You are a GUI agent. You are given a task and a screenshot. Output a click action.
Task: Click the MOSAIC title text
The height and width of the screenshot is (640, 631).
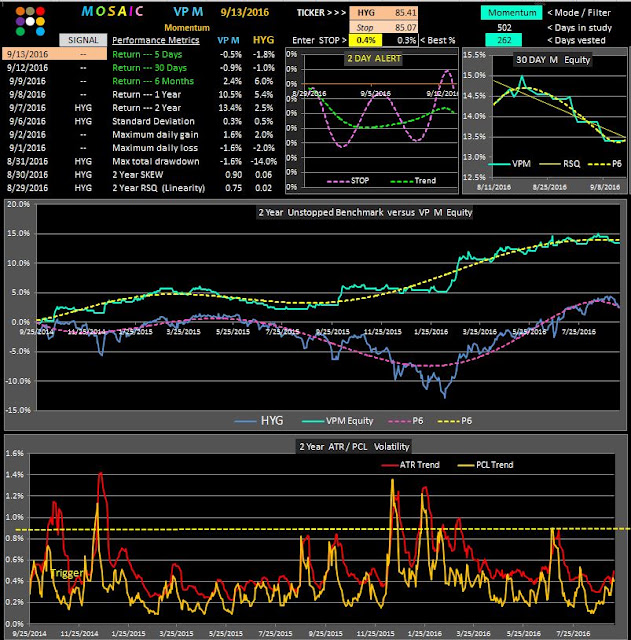(x=112, y=11)
